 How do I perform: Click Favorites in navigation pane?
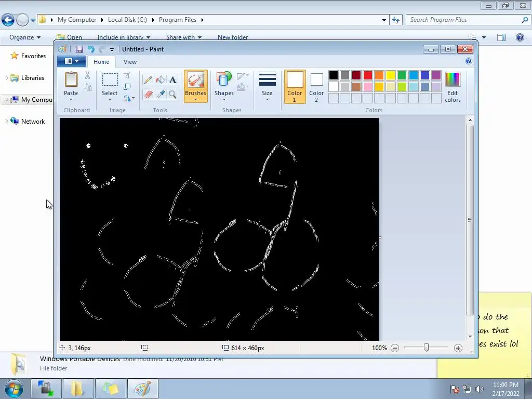coord(33,56)
